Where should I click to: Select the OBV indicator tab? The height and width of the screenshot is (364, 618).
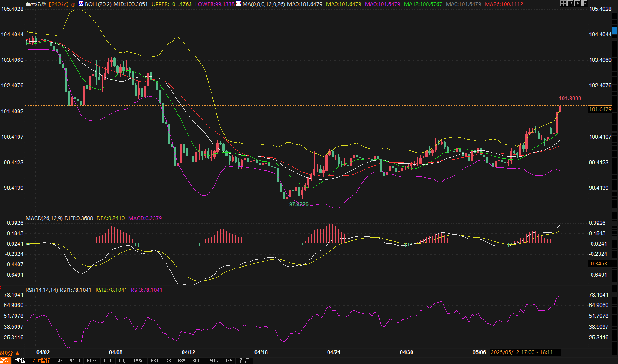tap(228, 361)
